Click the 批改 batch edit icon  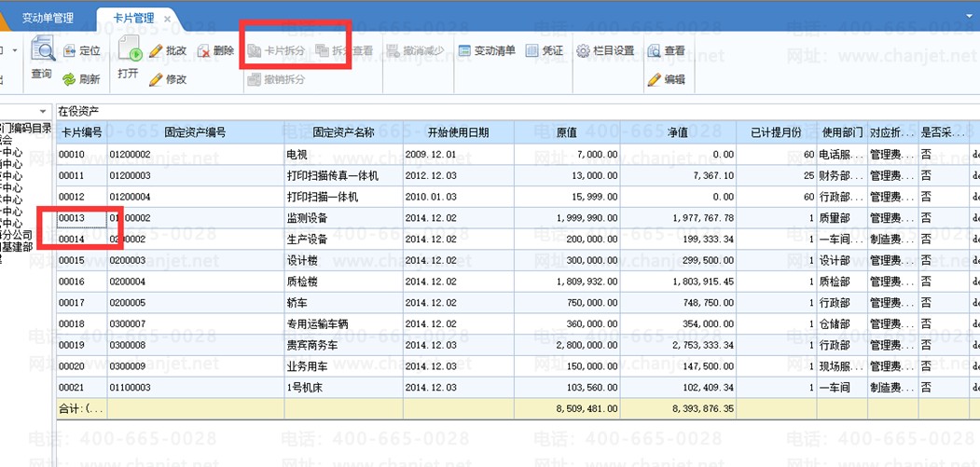pos(156,50)
